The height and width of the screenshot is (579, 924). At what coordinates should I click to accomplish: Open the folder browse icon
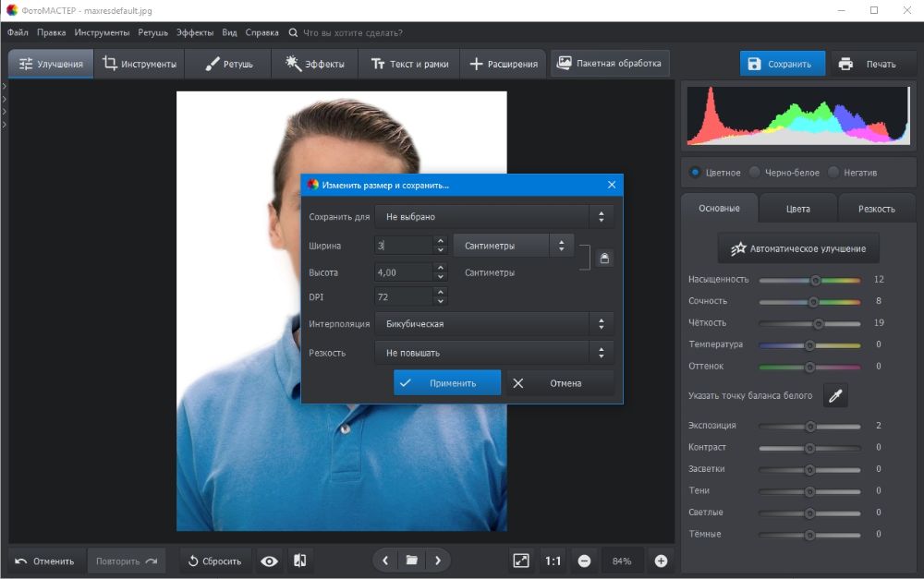click(411, 561)
